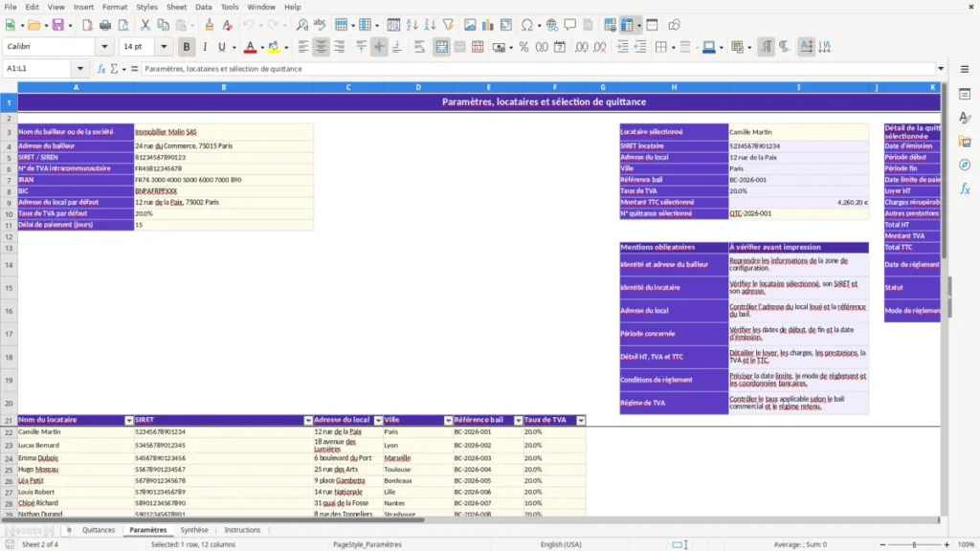Switch to the Synthèse sheet tab
Viewport: 980px width, 551px height.
[194, 530]
